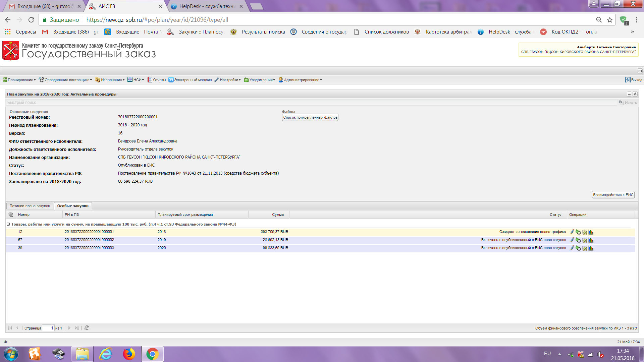Viewport: 644px width, 362px height.
Task: Click checkmark coins icon in row 12
Action: pos(585,232)
